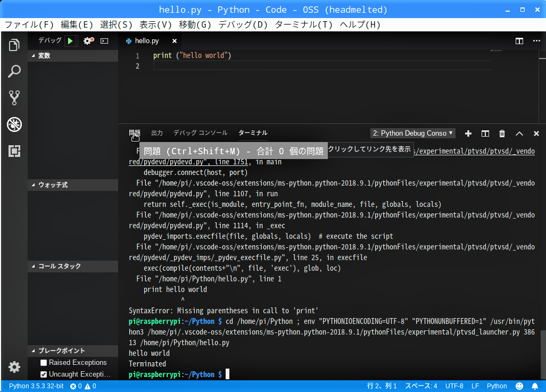Viewport: 546px width, 392px height.
Task: Open the Python Debug Console terminal dropdown
Action: click(413, 134)
